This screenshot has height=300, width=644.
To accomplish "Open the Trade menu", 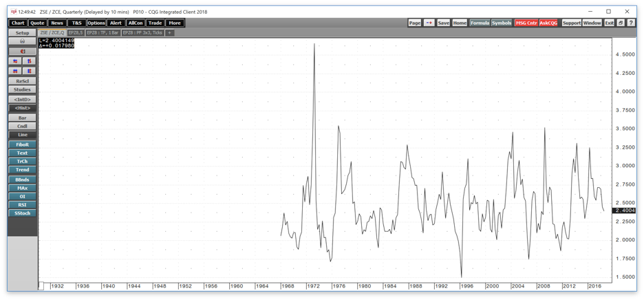I will pos(155,23).
